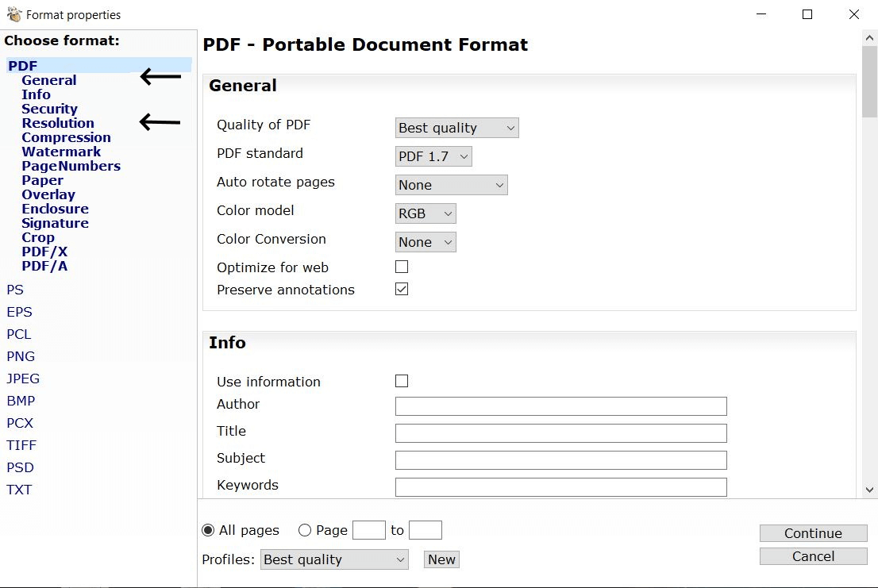Click the Author text field
This screenshot has width=878, height=588.
tap(560, 406)
